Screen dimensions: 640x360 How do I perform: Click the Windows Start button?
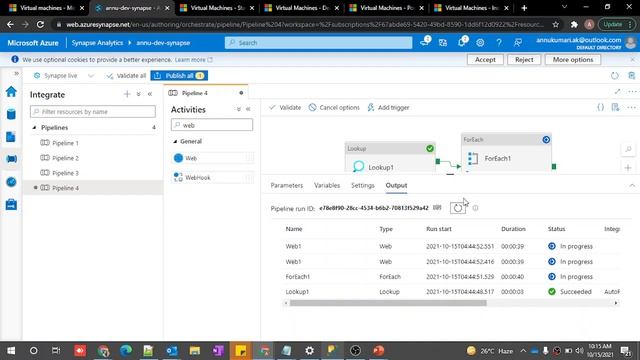point(11,351)
